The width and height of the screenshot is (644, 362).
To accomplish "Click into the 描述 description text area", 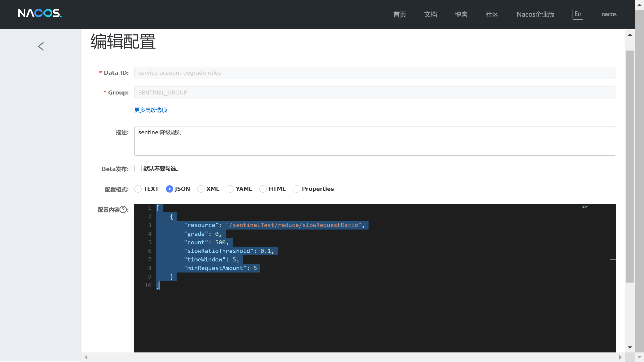I will (x=375, y=141).
